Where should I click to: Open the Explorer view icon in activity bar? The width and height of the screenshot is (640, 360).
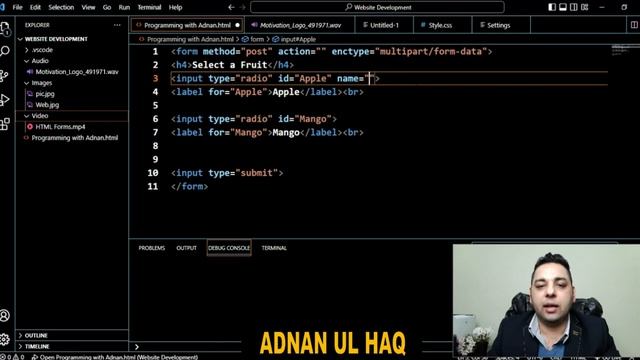[x=5, y=29]
